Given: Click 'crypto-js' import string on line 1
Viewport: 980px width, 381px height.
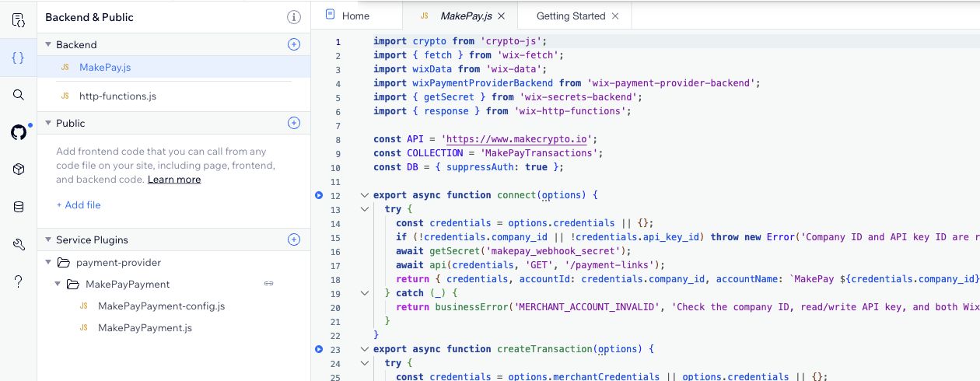Looking at the screenshot, I should (x=511, y=41).
